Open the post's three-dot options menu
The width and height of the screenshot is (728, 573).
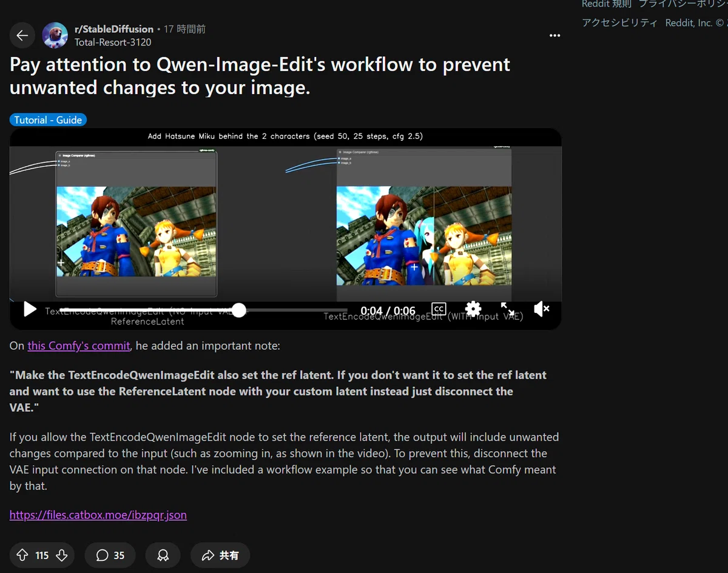(x=554, y=36)
